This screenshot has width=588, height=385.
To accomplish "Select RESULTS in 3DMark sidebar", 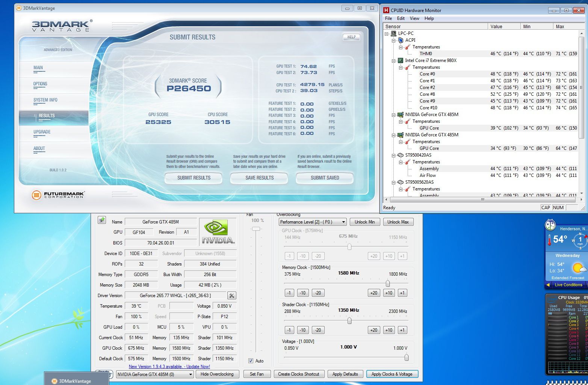I will coord(54,118).
